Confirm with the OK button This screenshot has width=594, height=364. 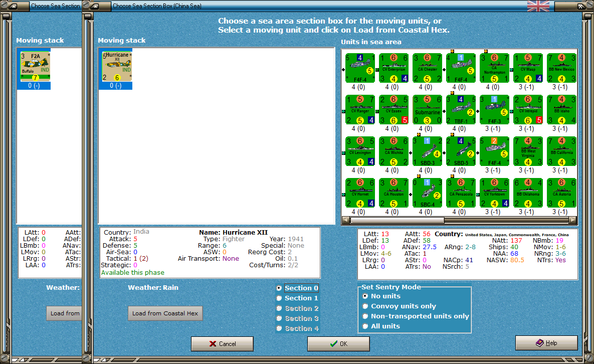[x=339, y=344]
